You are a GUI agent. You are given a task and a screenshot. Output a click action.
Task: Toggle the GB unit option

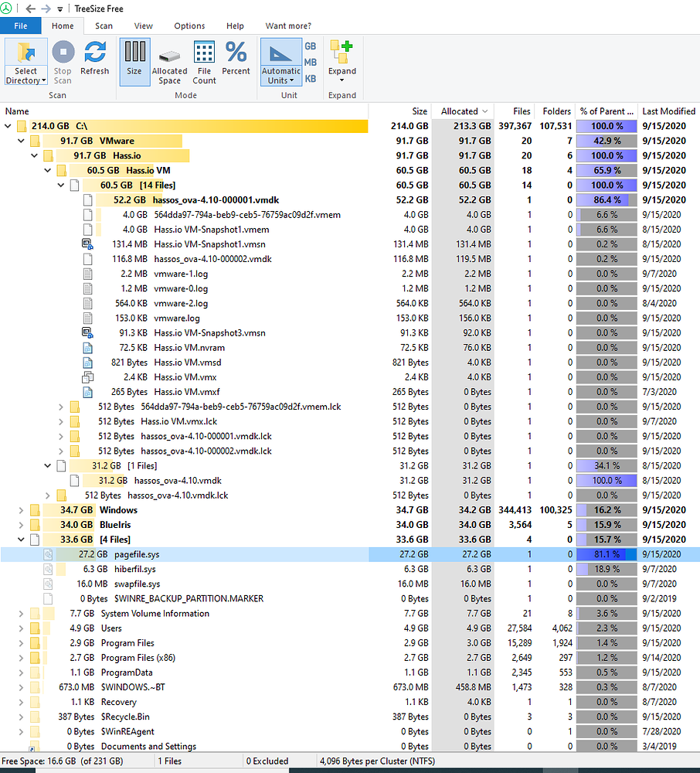pyautogui.click(x=310, y=45)
